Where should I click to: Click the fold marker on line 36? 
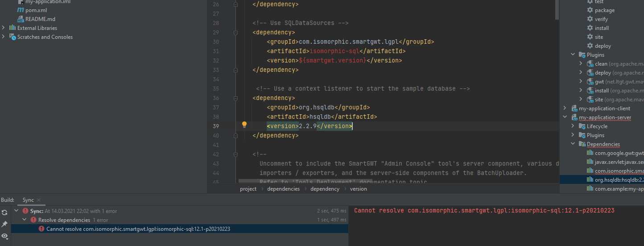tap(235, 98)
